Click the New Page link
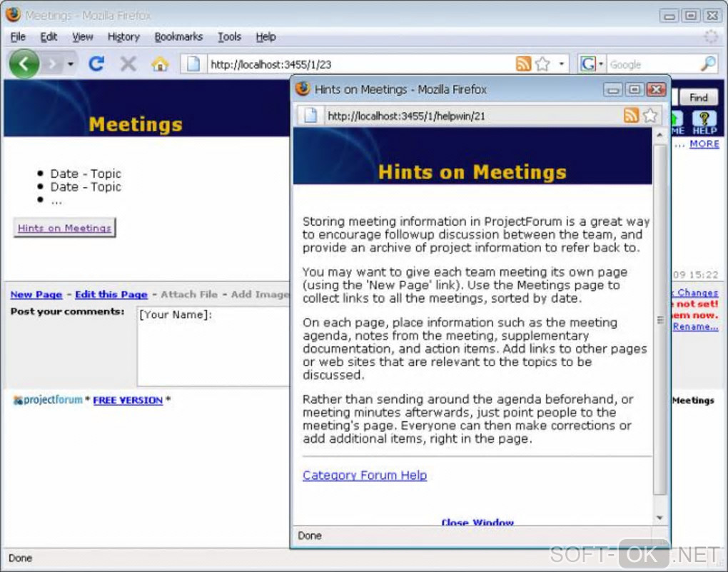 click(x=36, y=294)
